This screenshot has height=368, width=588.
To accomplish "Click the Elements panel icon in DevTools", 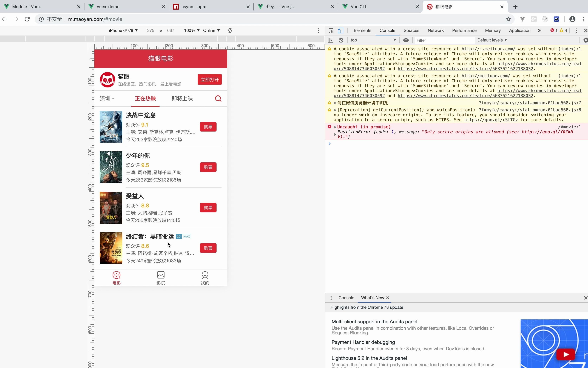I will click(362, 30).
